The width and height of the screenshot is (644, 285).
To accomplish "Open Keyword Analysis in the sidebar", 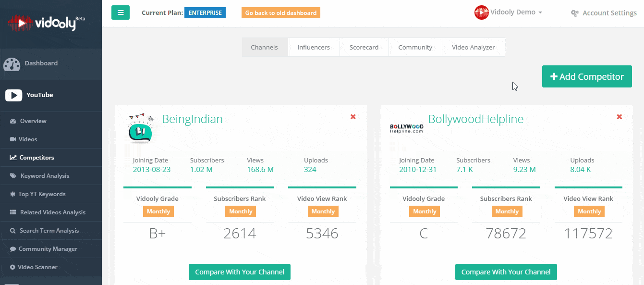I will 51,176.
